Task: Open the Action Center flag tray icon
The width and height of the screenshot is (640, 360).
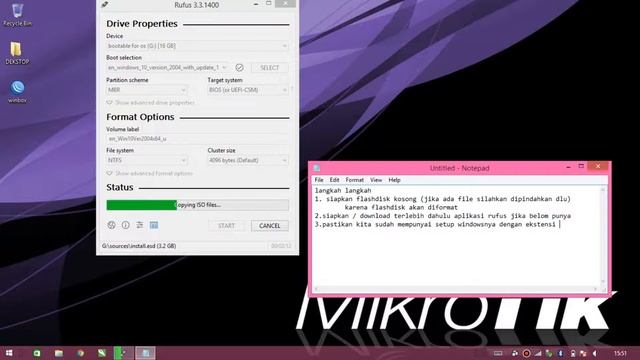Action: tap(583, 353)
